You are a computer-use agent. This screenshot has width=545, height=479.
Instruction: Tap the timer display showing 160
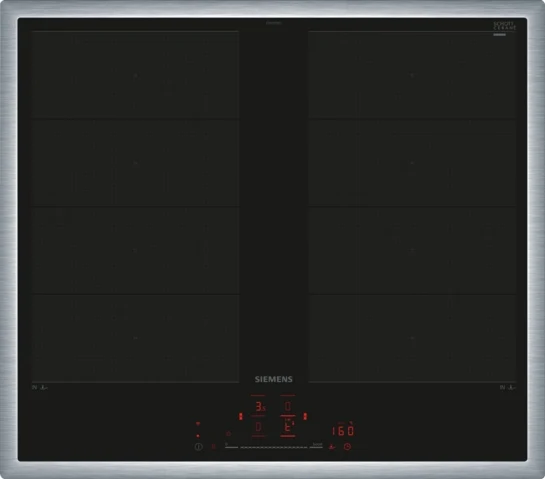[343, 431]
